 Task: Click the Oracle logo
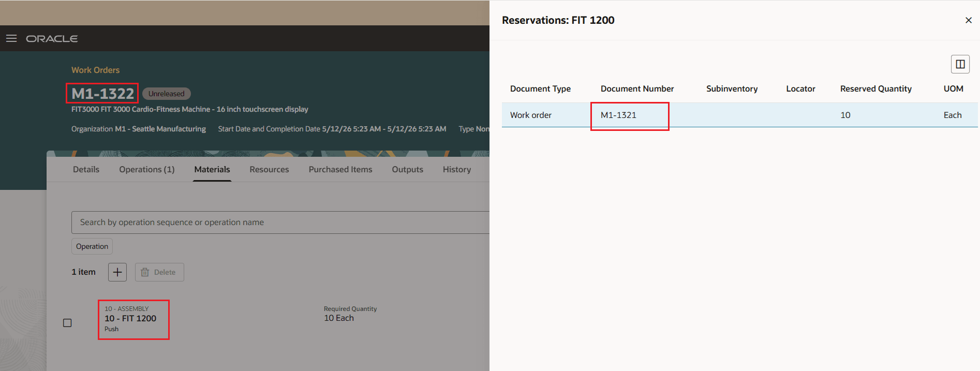point(52,39)
